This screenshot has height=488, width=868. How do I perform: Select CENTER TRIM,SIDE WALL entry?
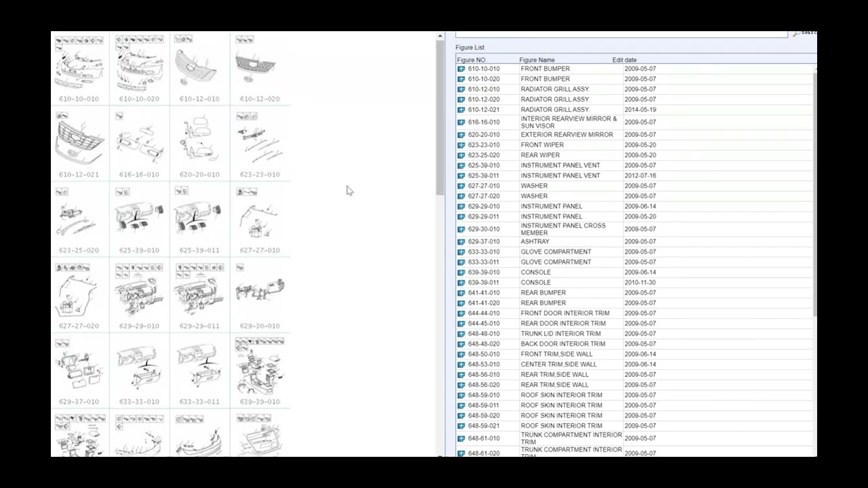click(x=559, y=364)
